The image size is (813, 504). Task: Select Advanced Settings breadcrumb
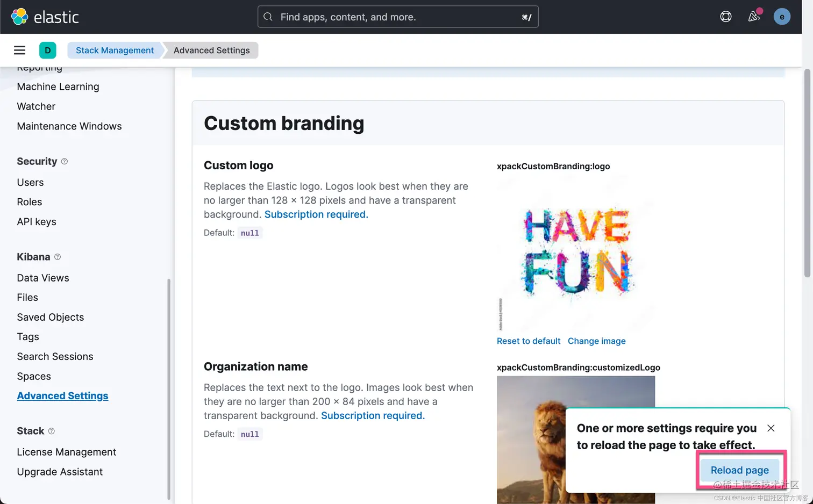[x=211, y=50]
